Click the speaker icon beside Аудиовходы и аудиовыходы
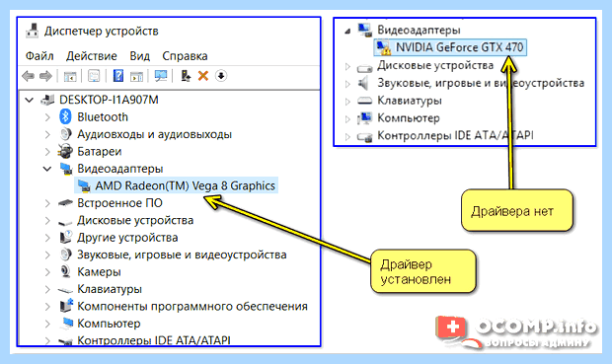The image size is (612, 364). [65, 134]
